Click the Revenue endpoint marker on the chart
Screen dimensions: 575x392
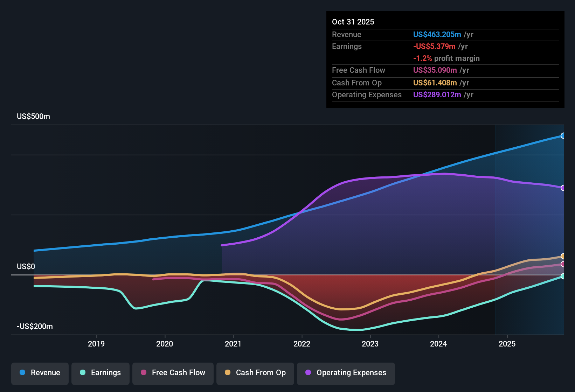coord(563,135)
